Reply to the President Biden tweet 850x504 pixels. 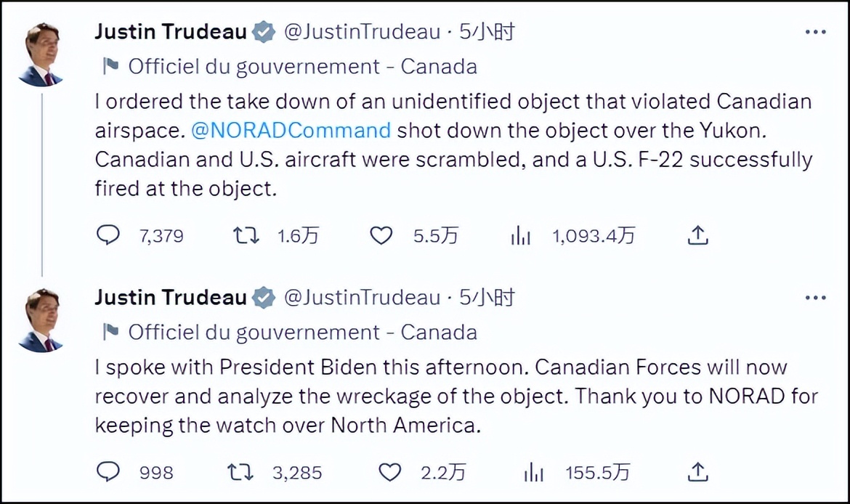(108, 472)
